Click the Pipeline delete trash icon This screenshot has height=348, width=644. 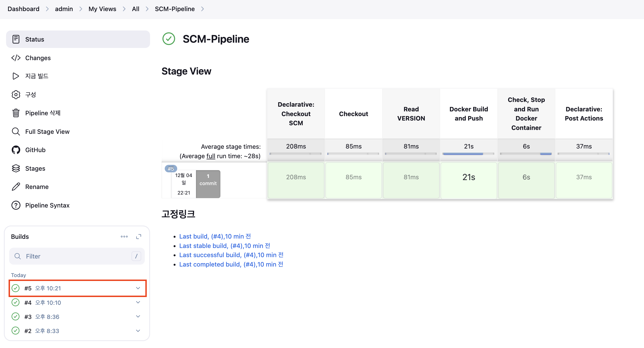coord(16,113)
